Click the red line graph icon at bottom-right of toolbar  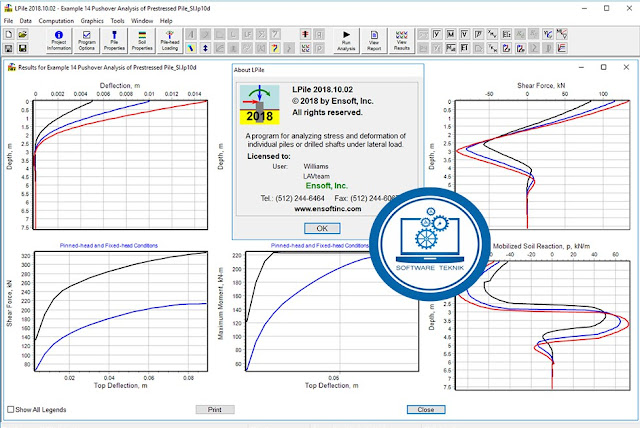click(562, 48)
